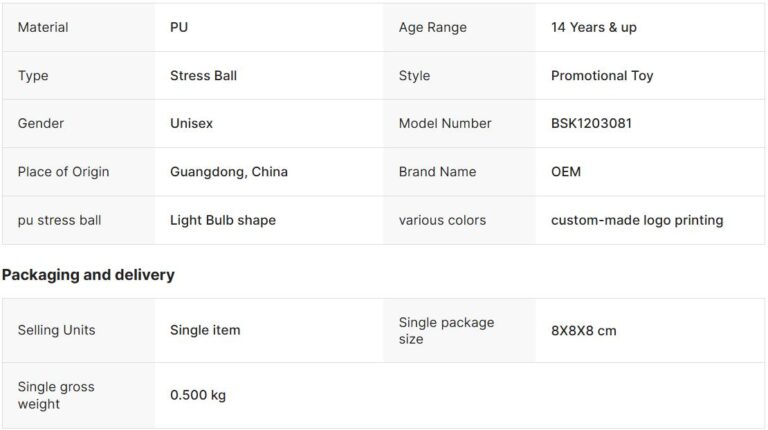Select the Unisex value cell
Image resolution: width=768 pixels, height=430 pixels.
coord(192,123)
